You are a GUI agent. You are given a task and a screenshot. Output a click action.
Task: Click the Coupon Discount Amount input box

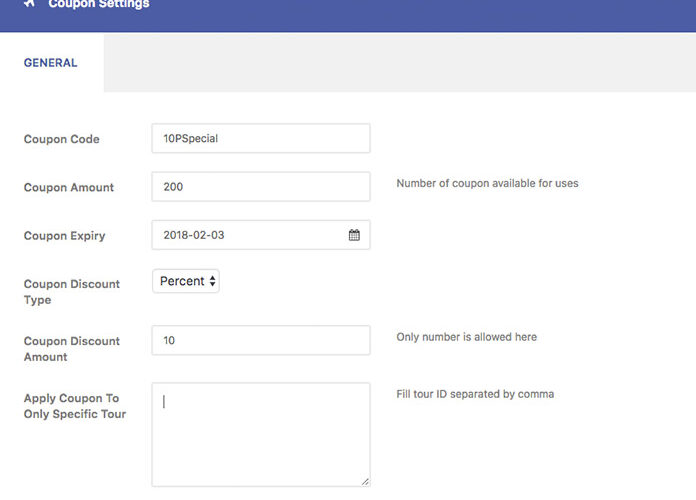tap(260, 340)
